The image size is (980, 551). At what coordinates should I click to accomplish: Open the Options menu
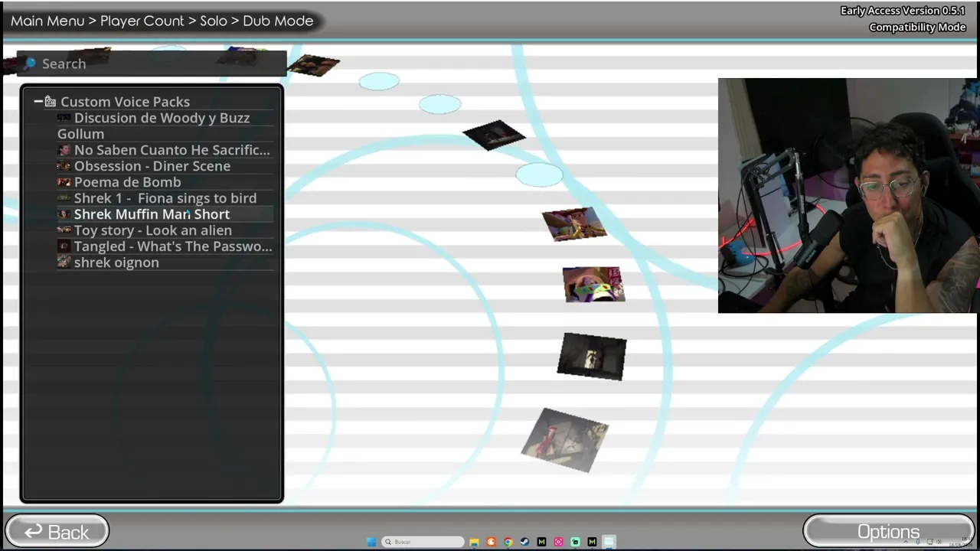tap(888, 532)
